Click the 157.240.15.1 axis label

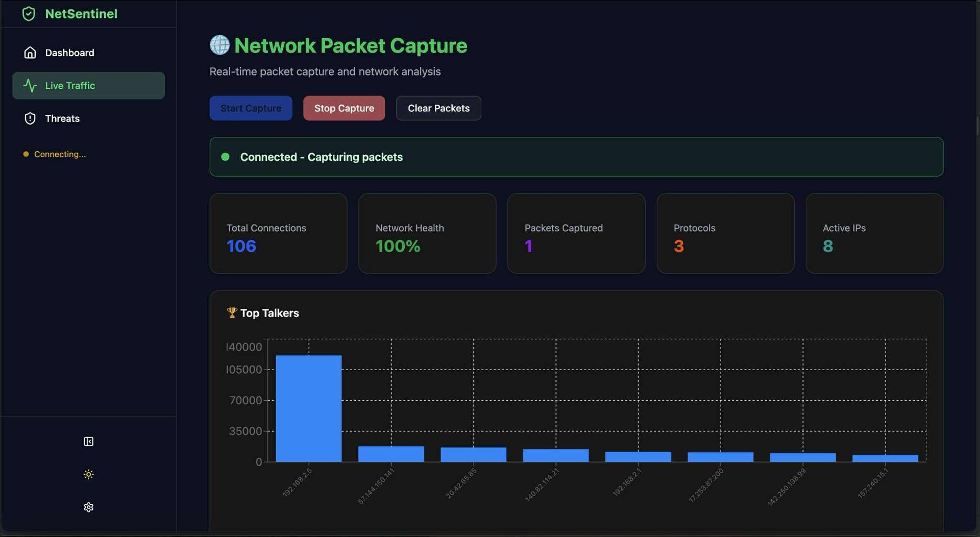pos(873,483)
